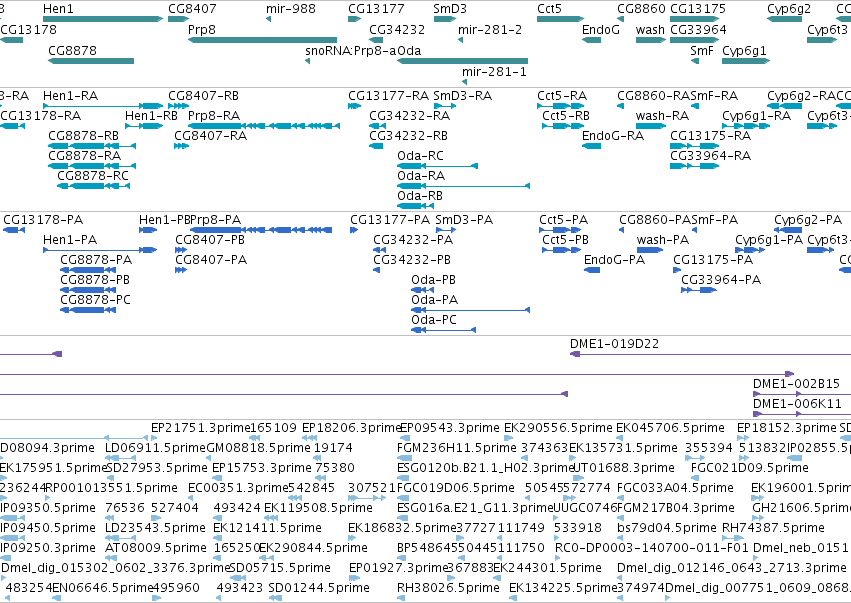Open the SD27953.5prime EST entry

[156, 468]
